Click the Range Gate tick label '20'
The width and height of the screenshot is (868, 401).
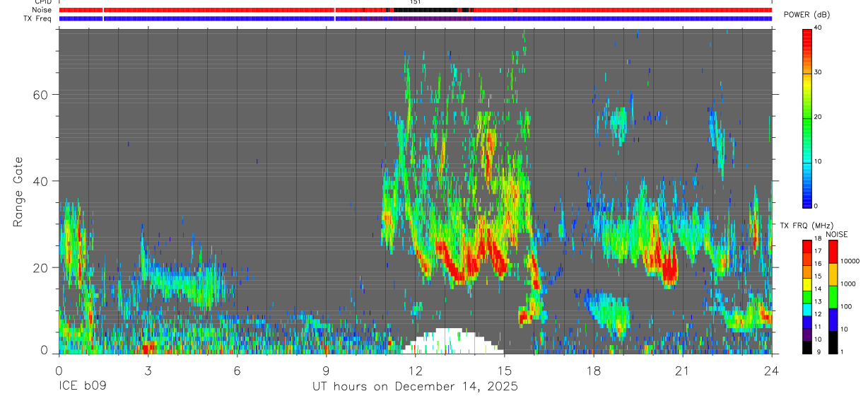40,268
